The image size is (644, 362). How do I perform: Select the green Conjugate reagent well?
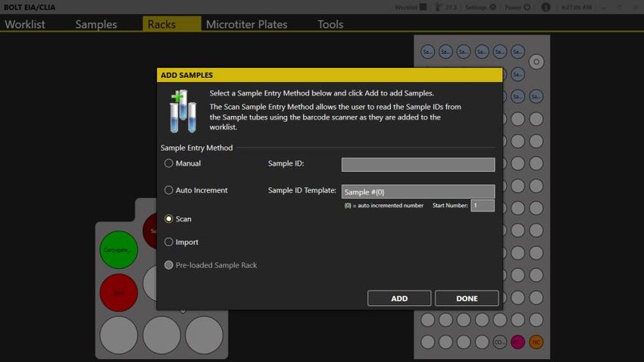coord(118,249)
